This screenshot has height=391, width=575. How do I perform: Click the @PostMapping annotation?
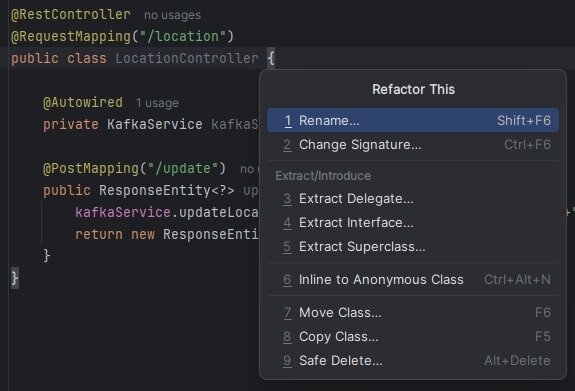coord(91,168)
